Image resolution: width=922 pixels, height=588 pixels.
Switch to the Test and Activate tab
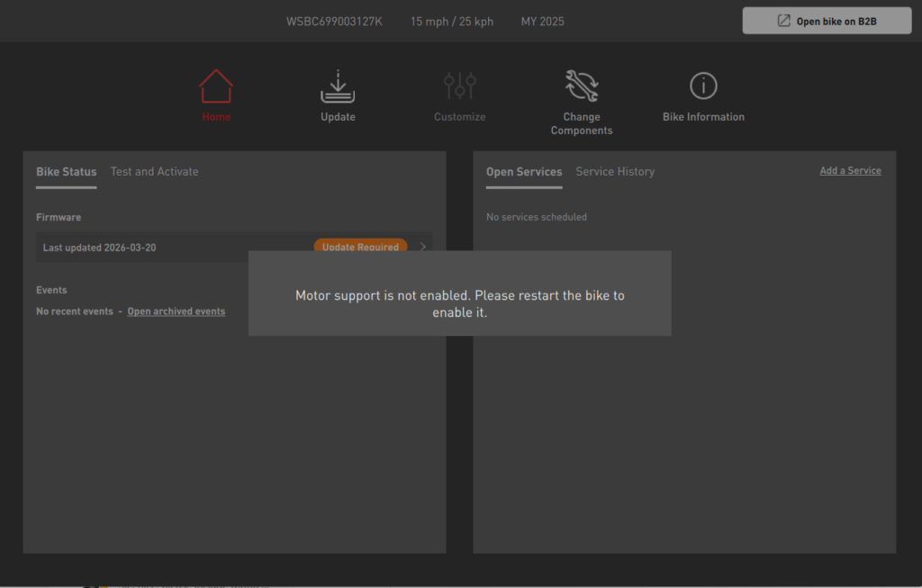(154, 171)
